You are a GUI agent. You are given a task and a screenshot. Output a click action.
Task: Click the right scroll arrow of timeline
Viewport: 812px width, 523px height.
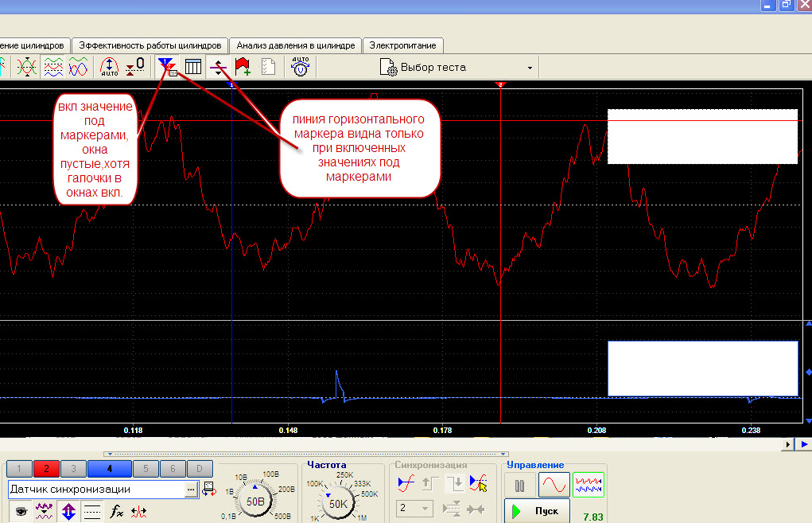(788, 444)
